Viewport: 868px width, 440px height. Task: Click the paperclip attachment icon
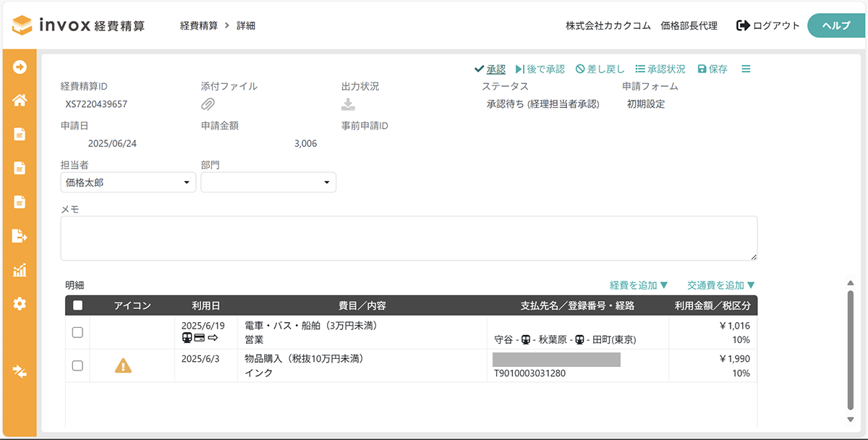click(x=208, y=104)
